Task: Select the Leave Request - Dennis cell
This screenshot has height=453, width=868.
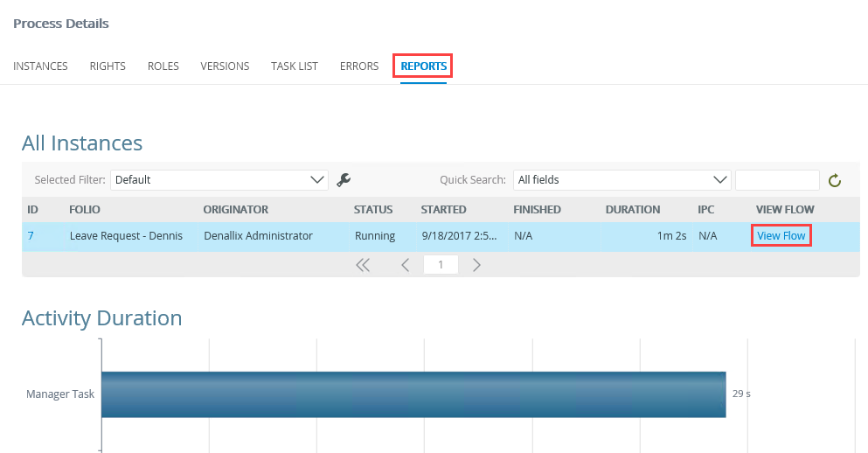Action: 126,236
